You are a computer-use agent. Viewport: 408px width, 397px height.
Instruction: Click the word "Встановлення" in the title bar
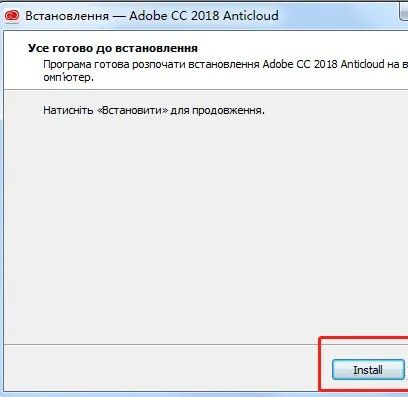pos(67,16)
